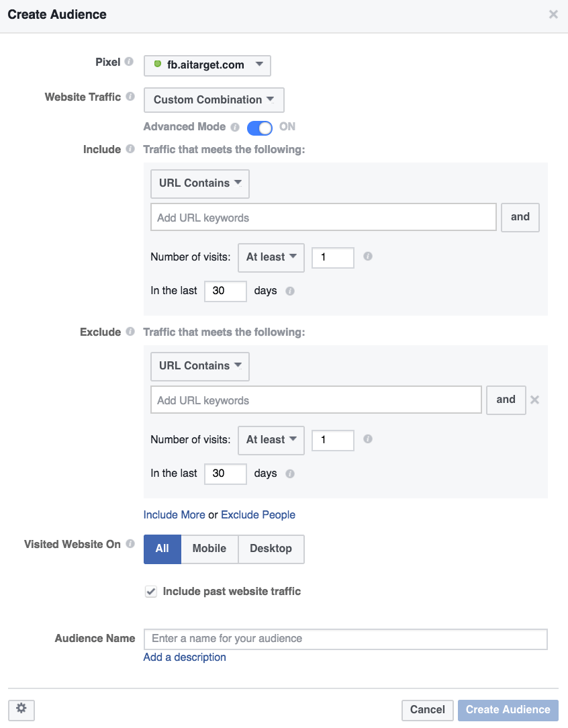Screen dimensions: 568x728
Task: Click the info icon next to Pixel
Action: [x=129, y=62]
